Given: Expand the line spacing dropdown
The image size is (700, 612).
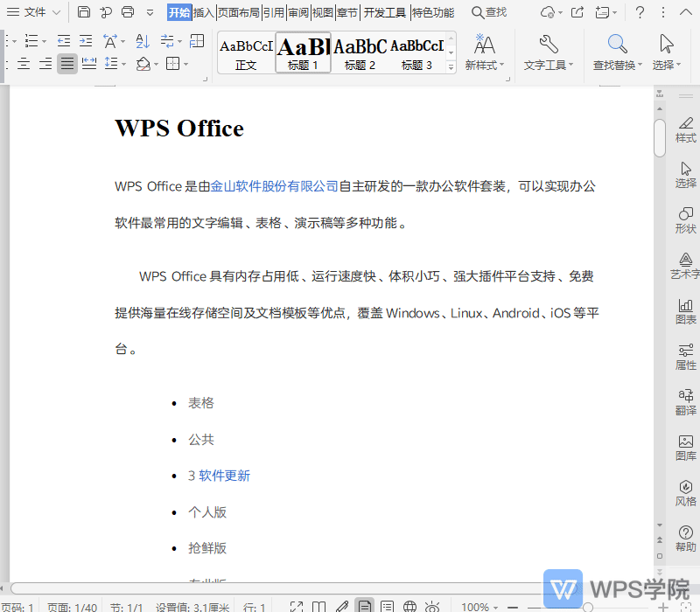Looking at the screenshot, I should [124, 64].
